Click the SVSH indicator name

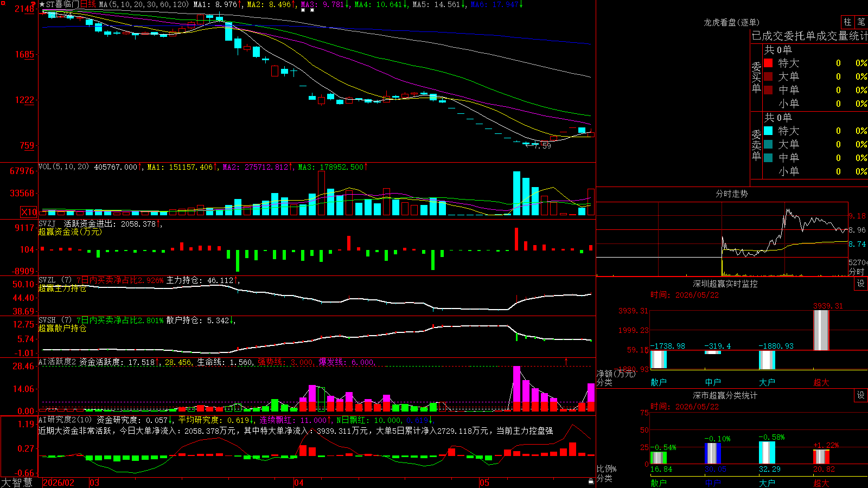click(47, 320)
